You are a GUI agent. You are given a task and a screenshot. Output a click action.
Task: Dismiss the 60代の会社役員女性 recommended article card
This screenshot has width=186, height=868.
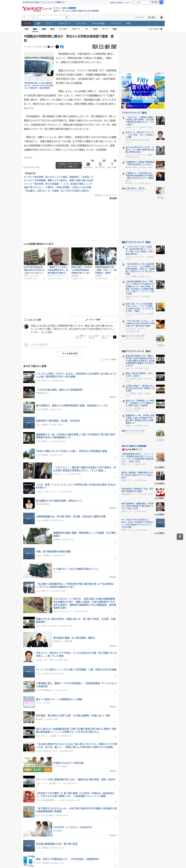(x=44, y=279)
